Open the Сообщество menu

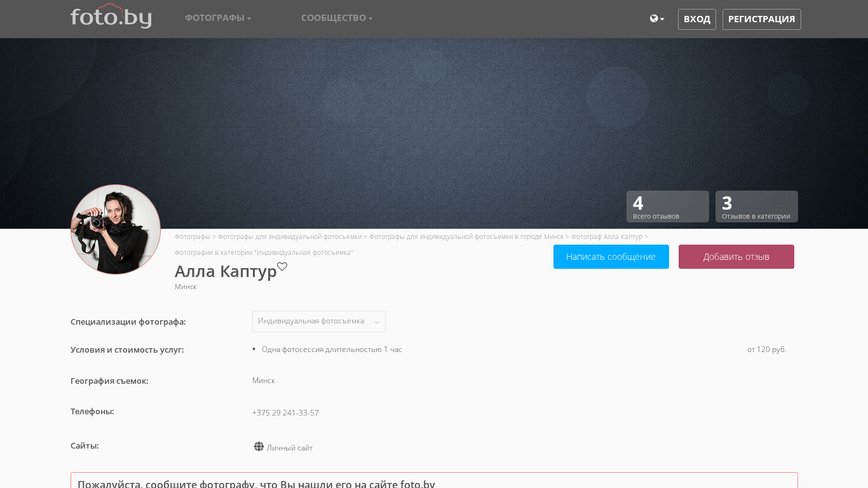click(x=337, y=18)
